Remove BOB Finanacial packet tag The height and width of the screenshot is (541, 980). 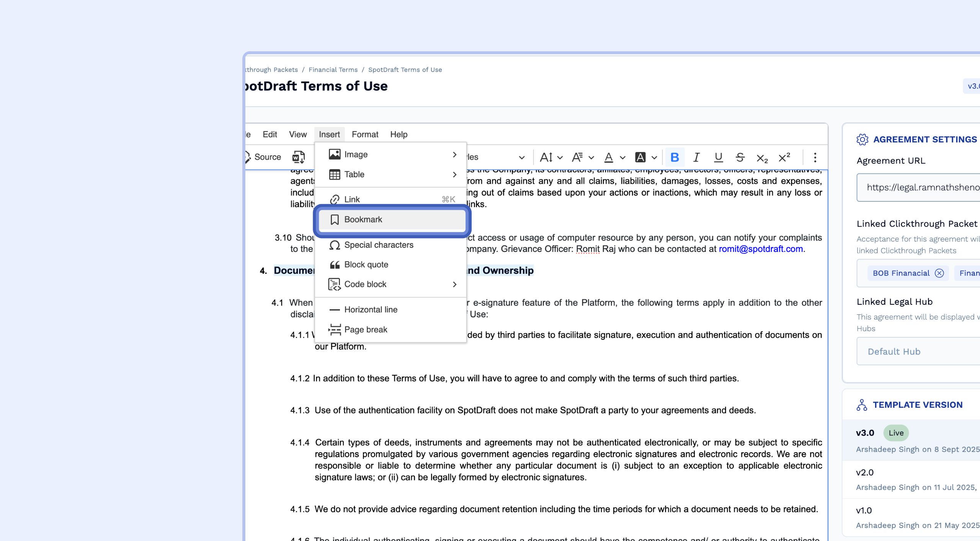pos(939,273)
